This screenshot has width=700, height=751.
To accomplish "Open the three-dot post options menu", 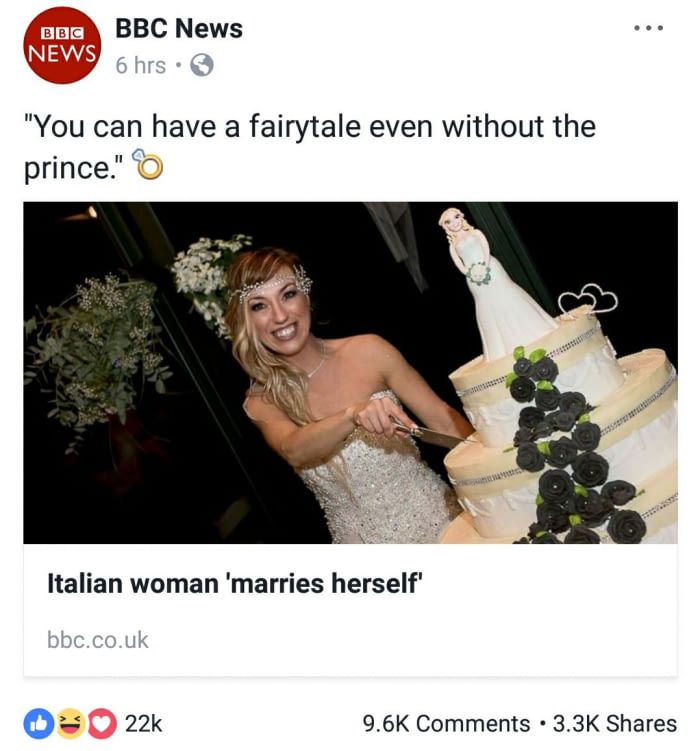I will tap(648, 28).
